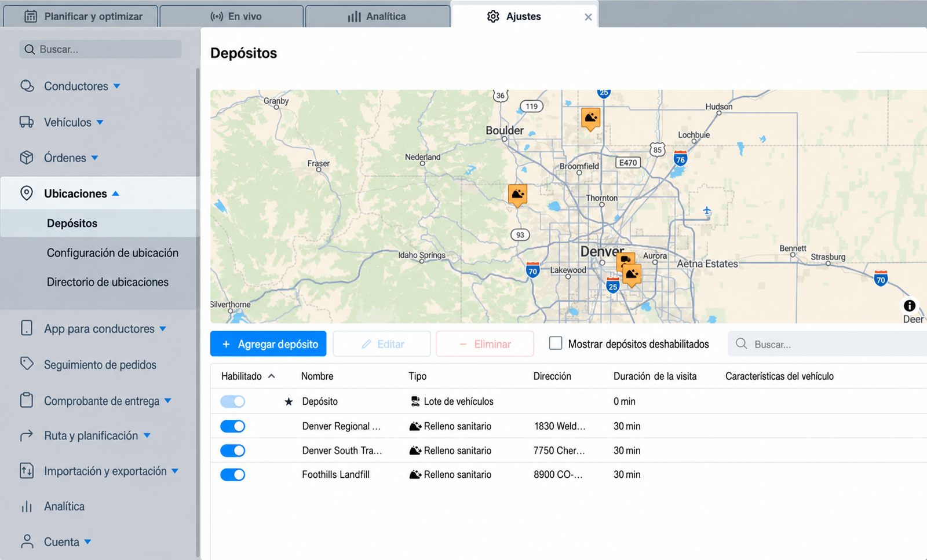Click the Ajustes gear icon in tab

coord(493,17)
